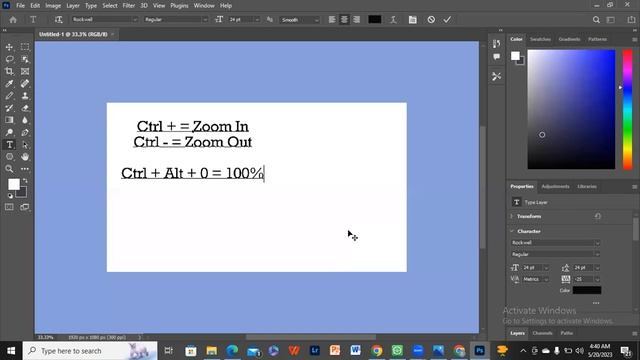The width and height of the screenshot is (640, 360).
Task: Collapse the Character section in Properties
Action: click(x=512, y=231)
